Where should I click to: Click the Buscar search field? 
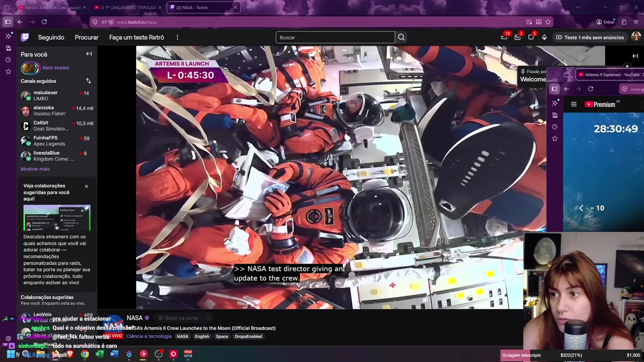coord(335,37)
